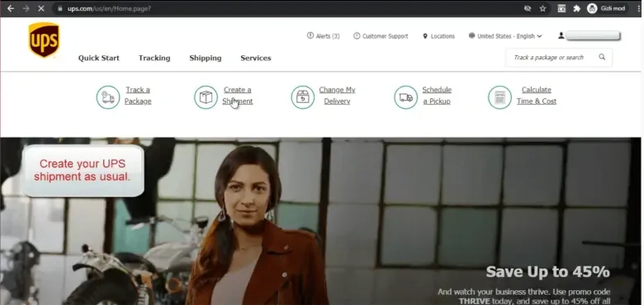The width and height of the screenshot is (644, 305).
Task: Click the magnifier search icon
Action: 602,57
